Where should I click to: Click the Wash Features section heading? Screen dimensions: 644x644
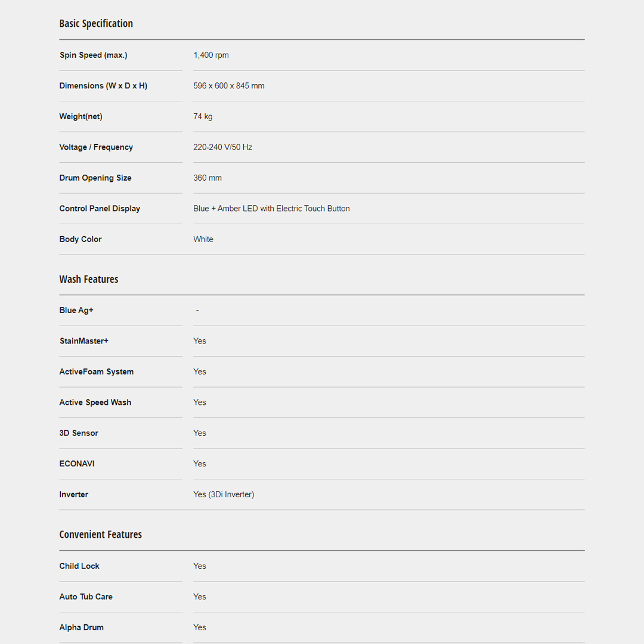[89, 279]
